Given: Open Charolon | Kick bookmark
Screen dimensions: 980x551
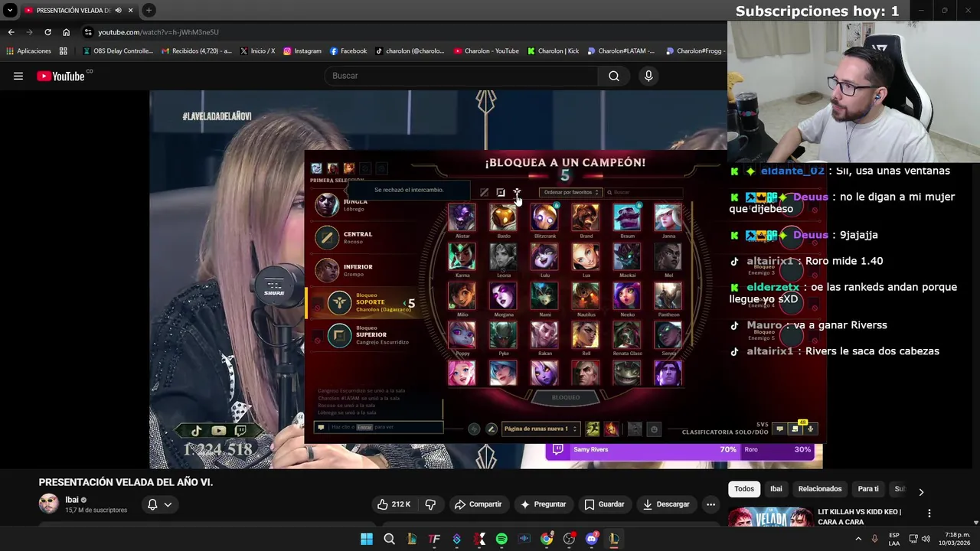Looking at the screenshot, I should click(x=553, y=51).
